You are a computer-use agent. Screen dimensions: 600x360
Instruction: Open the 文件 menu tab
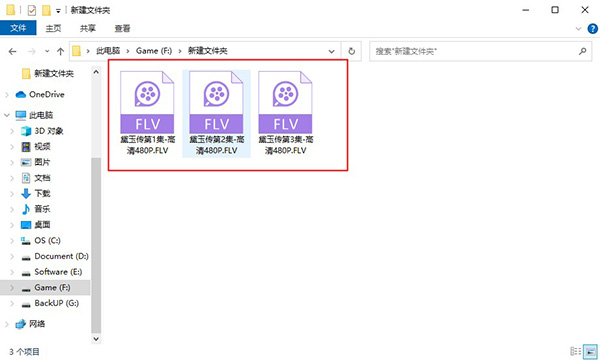tap(18, 28)
